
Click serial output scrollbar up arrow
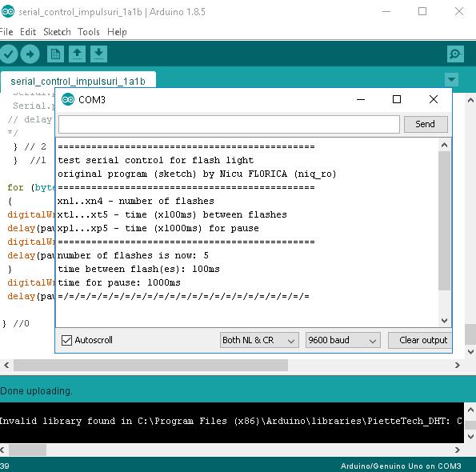(x=445, y=145)
